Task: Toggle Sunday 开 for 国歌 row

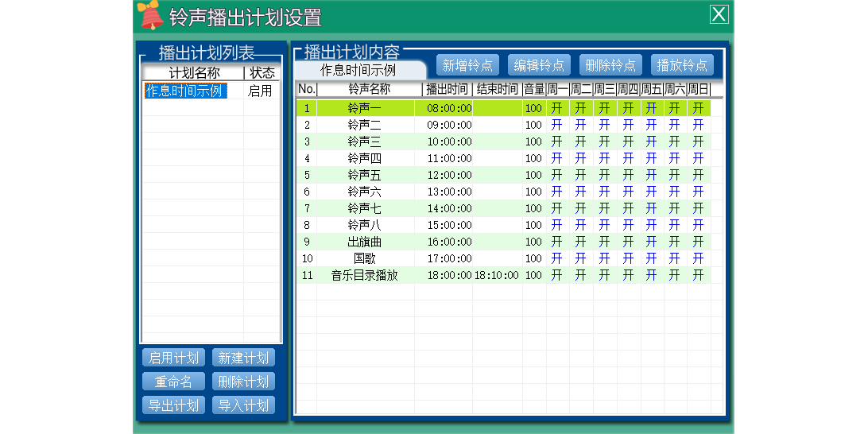Action: (x=698, y=258)
